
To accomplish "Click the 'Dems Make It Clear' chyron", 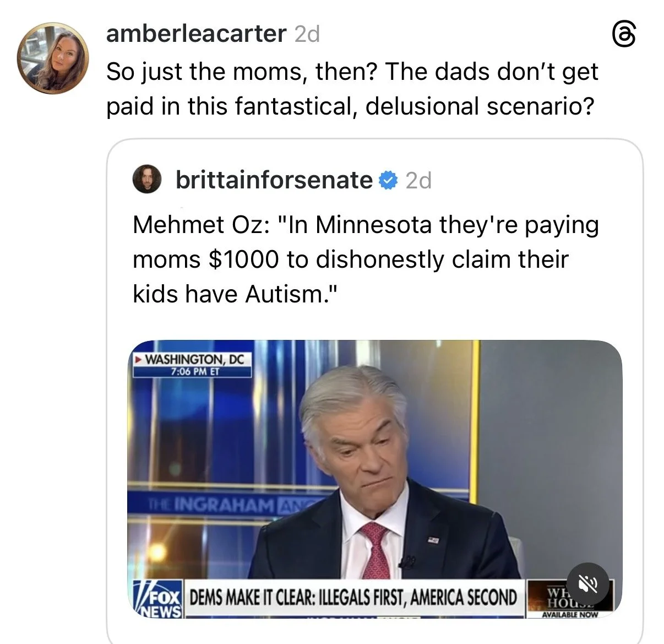I will tap(353, 597).
